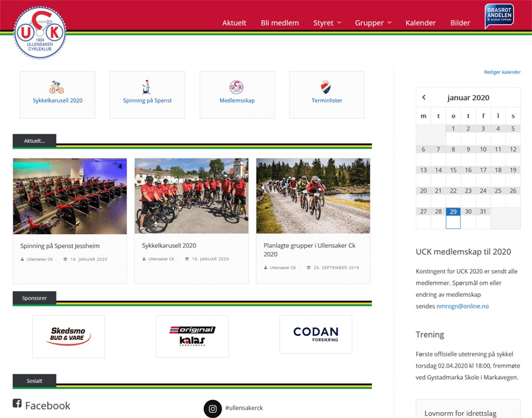Open the Kalender menu item
532x418 pixels.
coord(420,22)
